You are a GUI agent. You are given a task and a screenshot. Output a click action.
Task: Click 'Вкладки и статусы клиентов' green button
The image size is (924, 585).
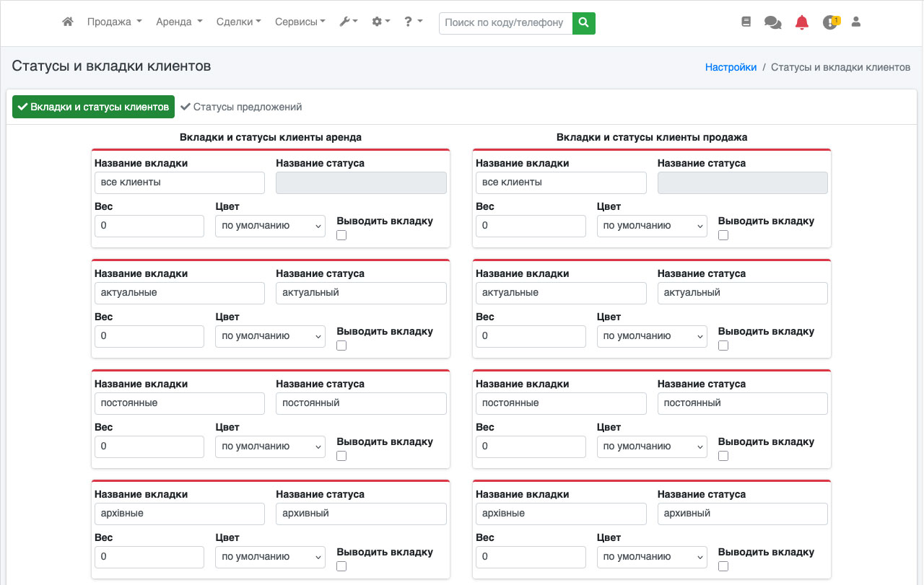coord(93,107)
